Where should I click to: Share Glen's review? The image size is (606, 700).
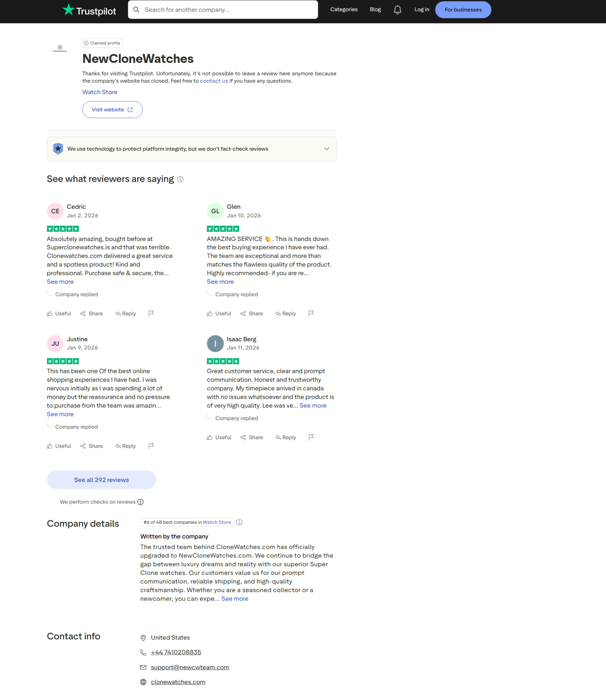252,313
